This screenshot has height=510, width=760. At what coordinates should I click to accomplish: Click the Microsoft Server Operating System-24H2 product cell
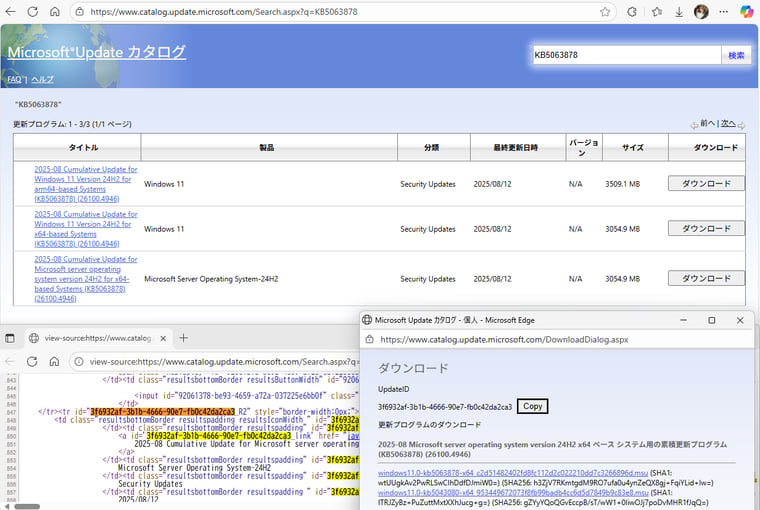[x=211, y=279]
